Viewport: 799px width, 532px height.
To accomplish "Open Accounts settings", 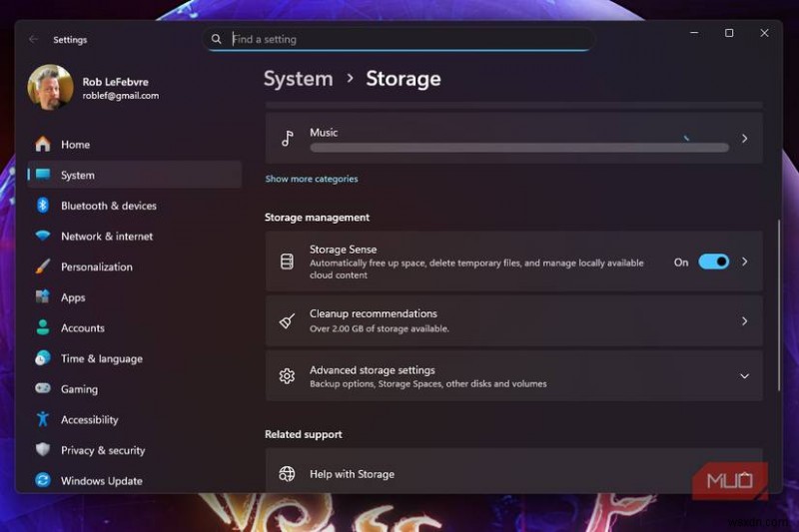I will 135,327.
